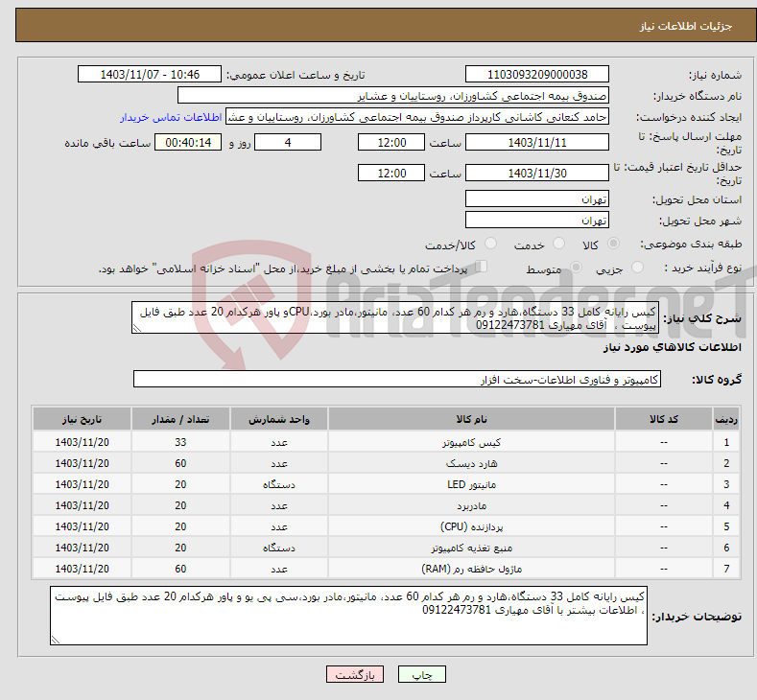Click the منبع تغذیه کامپیوتر row name
The image size is (757, 700).
471,548
